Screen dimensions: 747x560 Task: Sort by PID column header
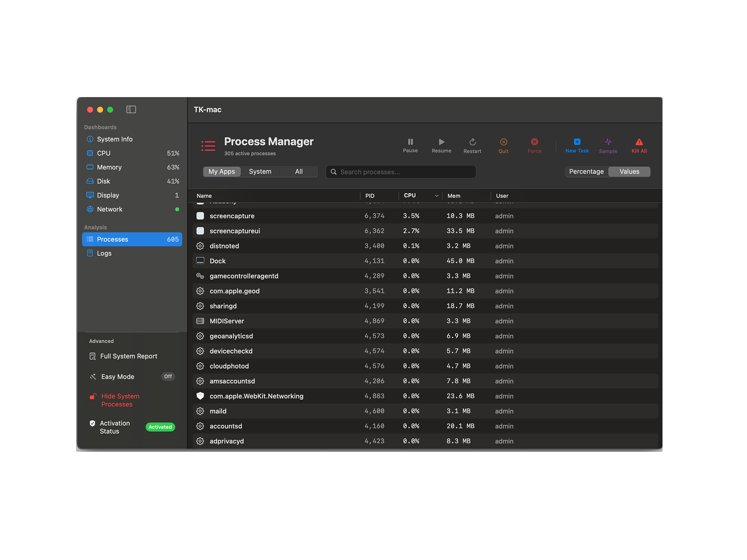[370, 196]
